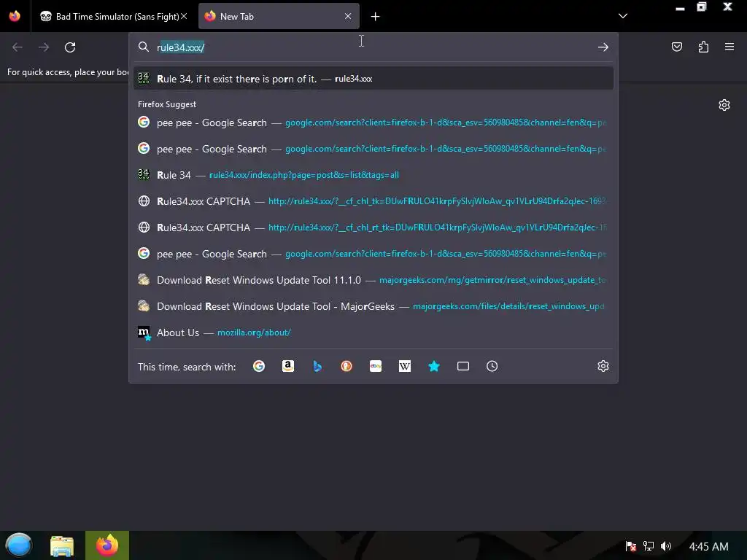
Task: Open the Action Center flag icon
Action: click(x=631, y=546)
